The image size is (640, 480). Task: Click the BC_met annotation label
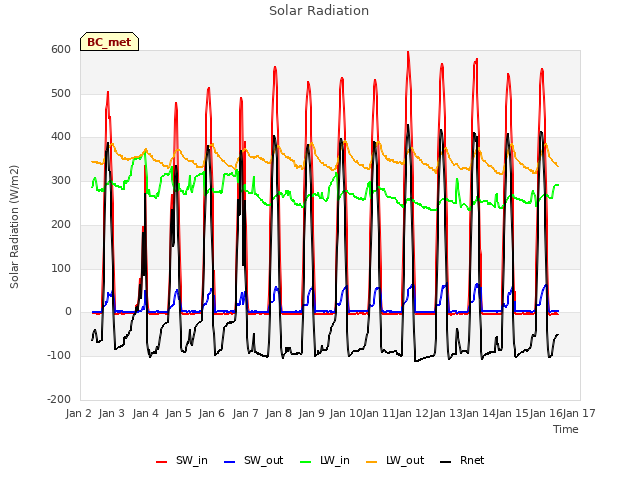tap(109, 42)
